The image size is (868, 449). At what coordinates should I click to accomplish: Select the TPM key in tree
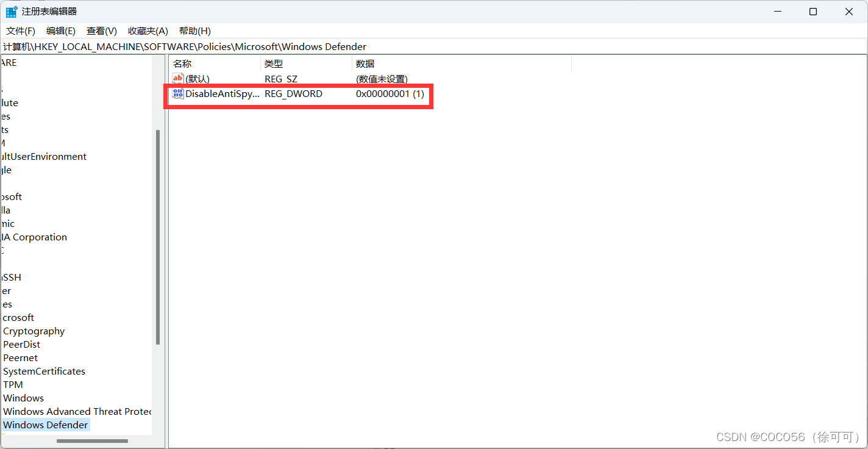coord(13,384)
